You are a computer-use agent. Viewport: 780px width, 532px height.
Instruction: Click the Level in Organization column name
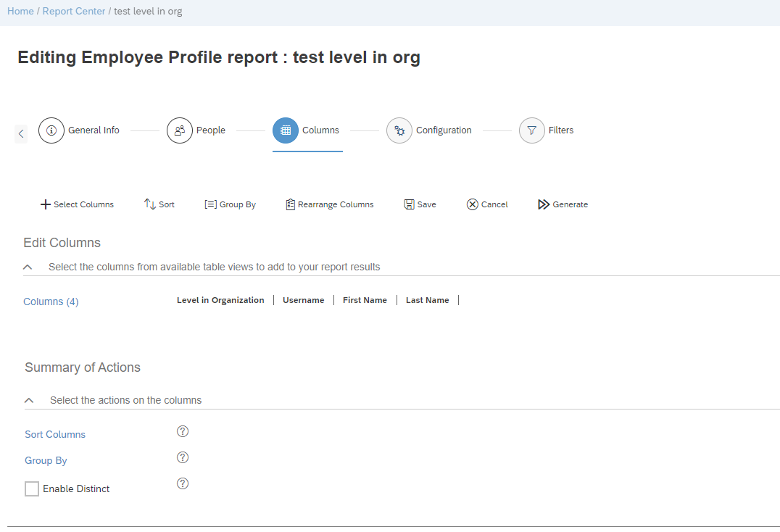[x=220, y=300]
